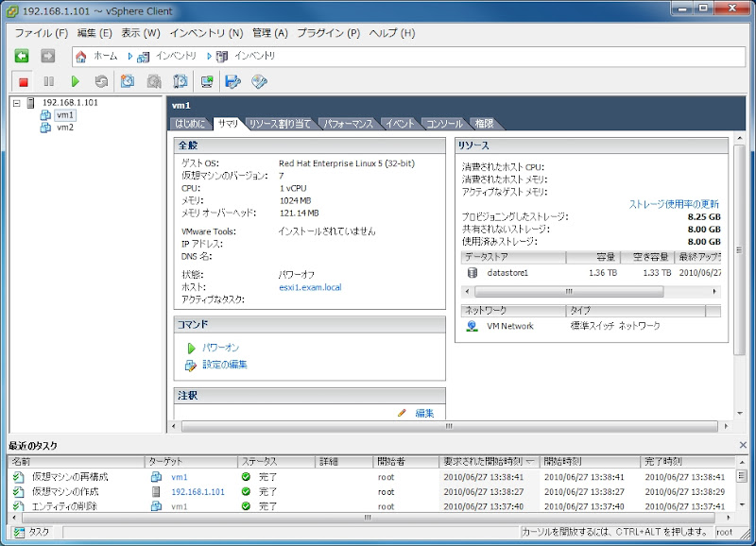The image size is (756, 546).
Task: Sort by 要求された開始時刻 column header
Action: click(490, 462)
